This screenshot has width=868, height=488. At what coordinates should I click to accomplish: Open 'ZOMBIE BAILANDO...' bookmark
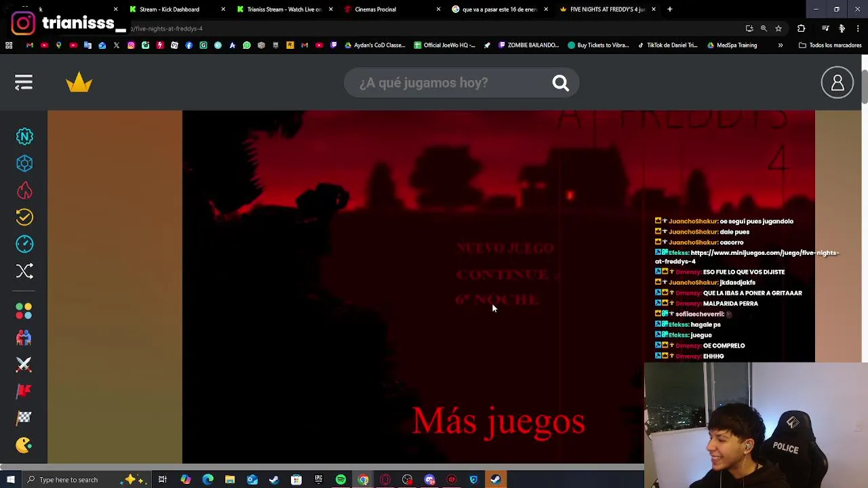pyautogui.click(x=528, y=45)
